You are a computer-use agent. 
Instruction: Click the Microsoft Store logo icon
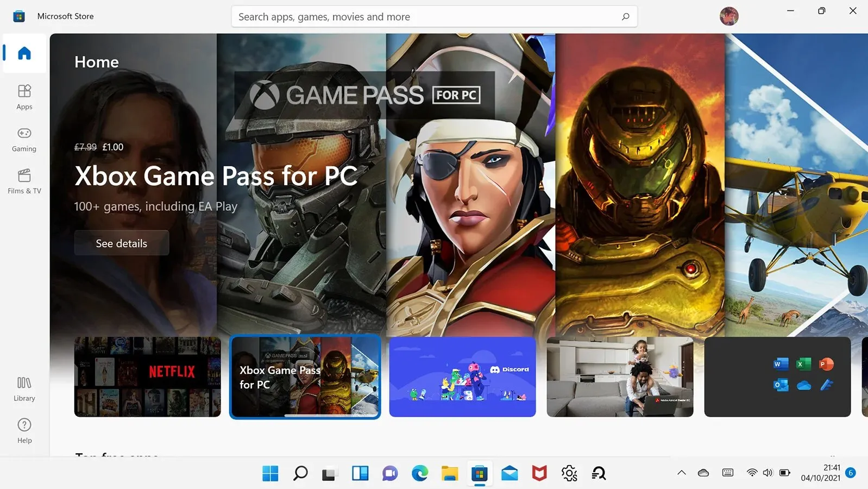click(x=19, y=16)
